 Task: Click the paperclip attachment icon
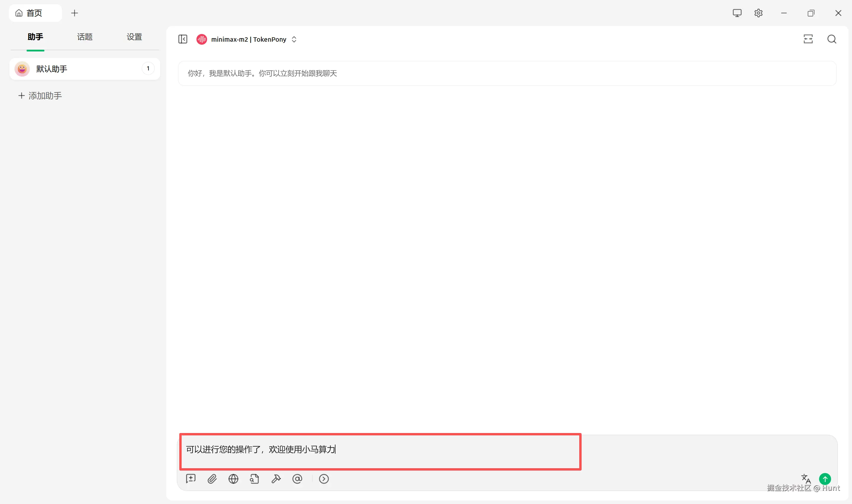coord(212,479)
